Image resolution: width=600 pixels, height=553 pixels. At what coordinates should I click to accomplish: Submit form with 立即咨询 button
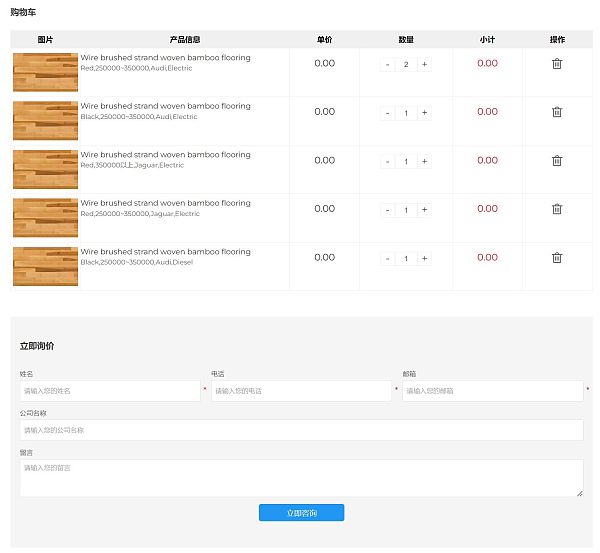pyautogui.click(x=301, y=513)
